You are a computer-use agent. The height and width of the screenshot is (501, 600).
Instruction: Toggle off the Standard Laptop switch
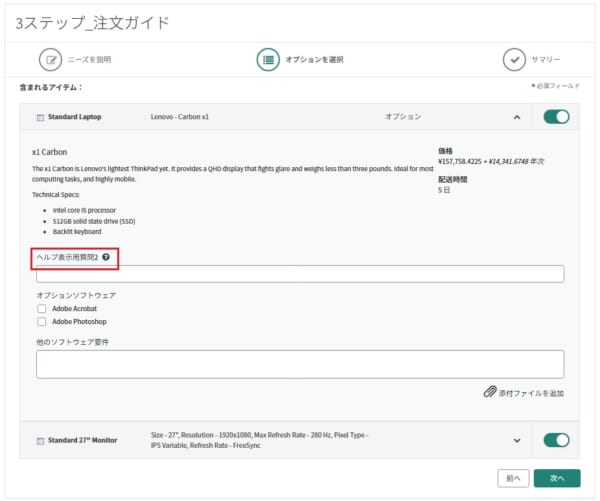(556, 117)
